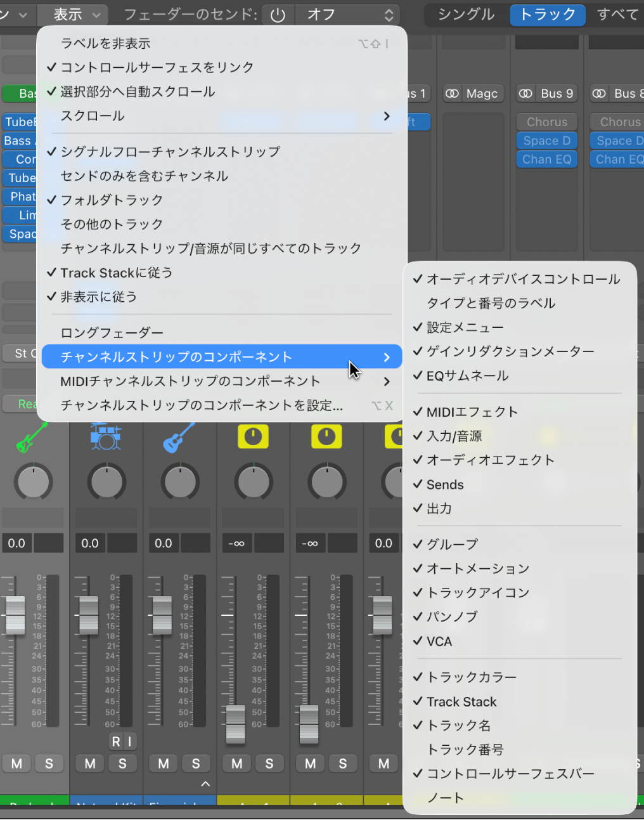The width and height of the screenshot is (644, 820).
Task: Expand チャンネルストリップのコンポーネント submenu
Action: tap(222, 357)
